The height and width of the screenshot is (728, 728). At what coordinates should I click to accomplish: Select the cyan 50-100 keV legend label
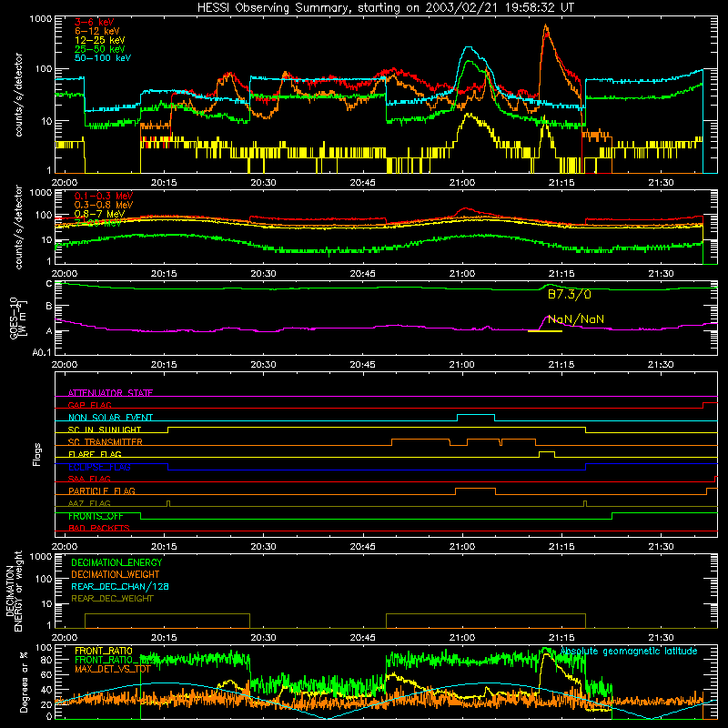point(103,57)
